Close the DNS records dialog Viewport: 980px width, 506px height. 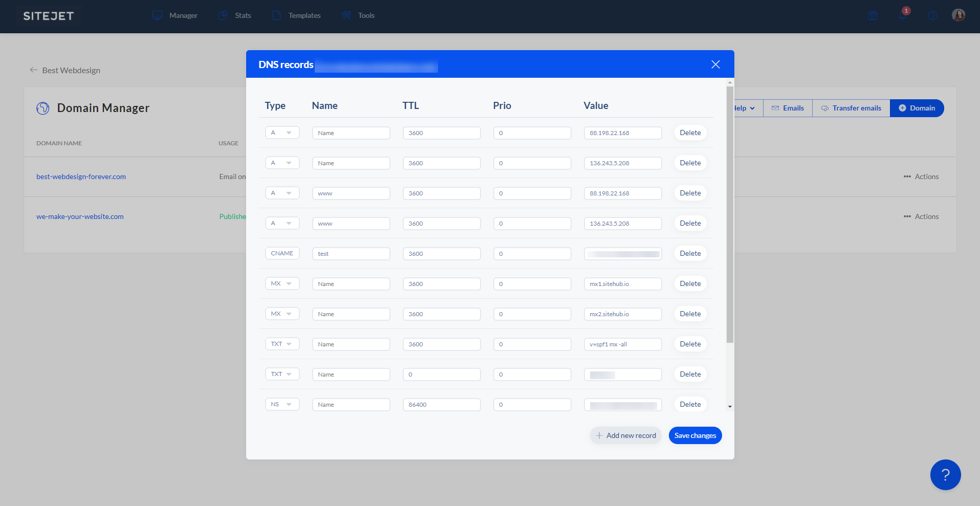click(715, 64)
